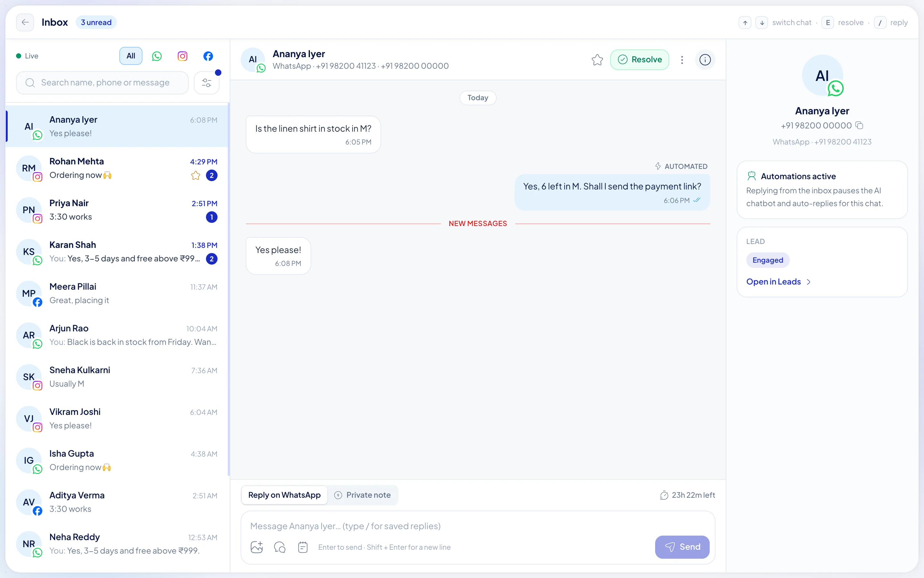Open Vikram Joshi conversation
924x578 pixels.
[x=117, y=418]
